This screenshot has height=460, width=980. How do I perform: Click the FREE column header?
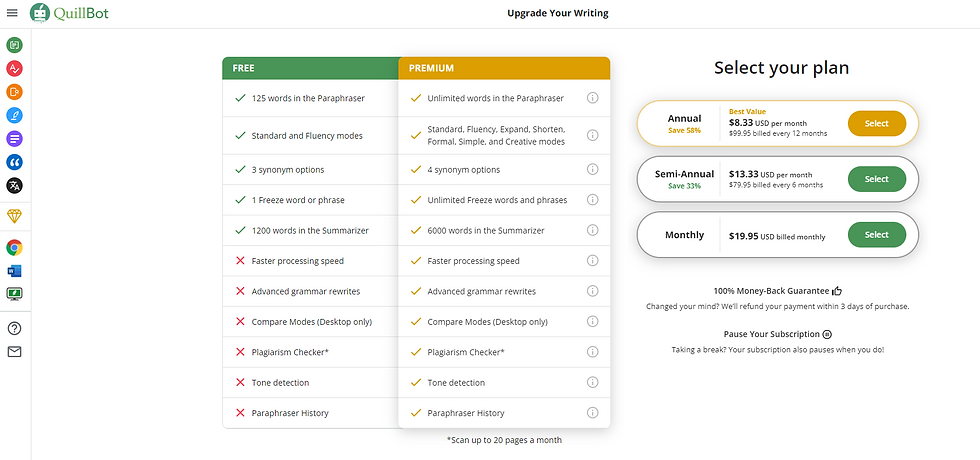[311, 68]
